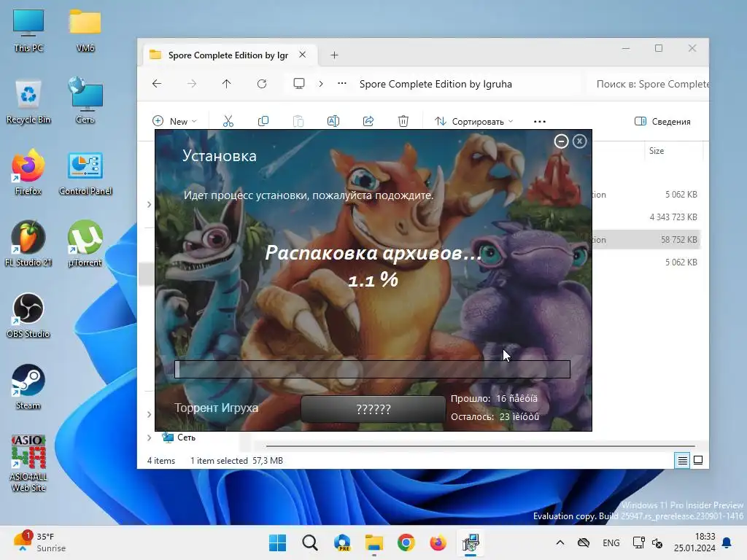Screen dimensions: 747x560
Task: Select Сеть in the navigation pane
Action: coord(179,437)
